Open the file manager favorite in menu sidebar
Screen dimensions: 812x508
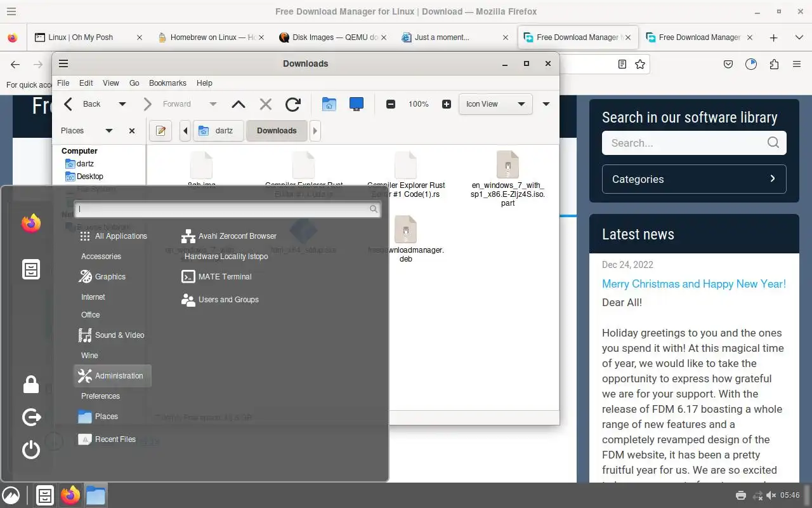[30, 269]
